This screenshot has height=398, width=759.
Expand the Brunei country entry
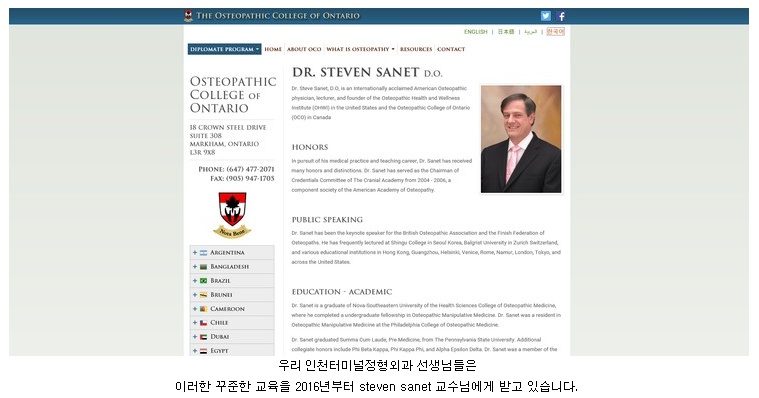click(x=232, y=294)
